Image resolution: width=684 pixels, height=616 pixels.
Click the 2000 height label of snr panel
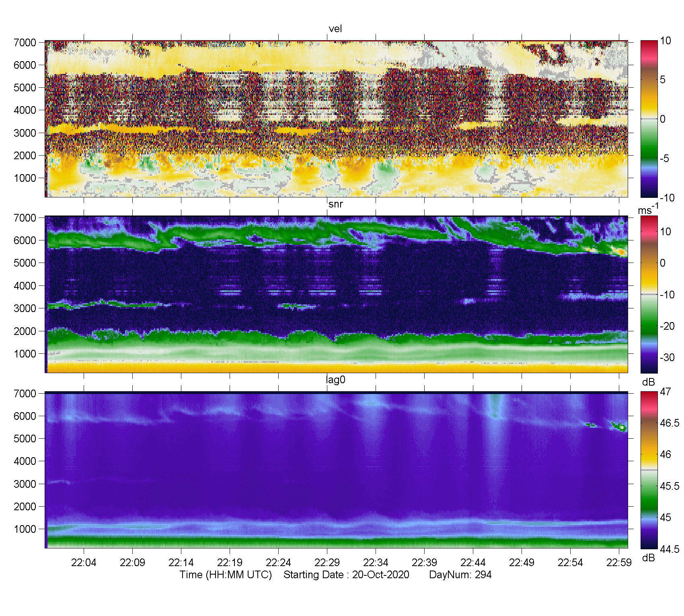point(25,331)
